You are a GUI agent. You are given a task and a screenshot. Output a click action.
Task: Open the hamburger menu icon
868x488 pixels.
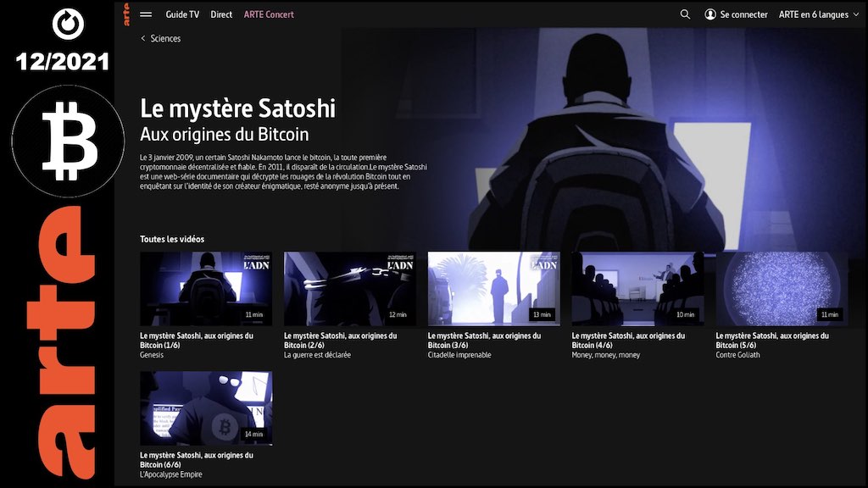coord(146,14)
